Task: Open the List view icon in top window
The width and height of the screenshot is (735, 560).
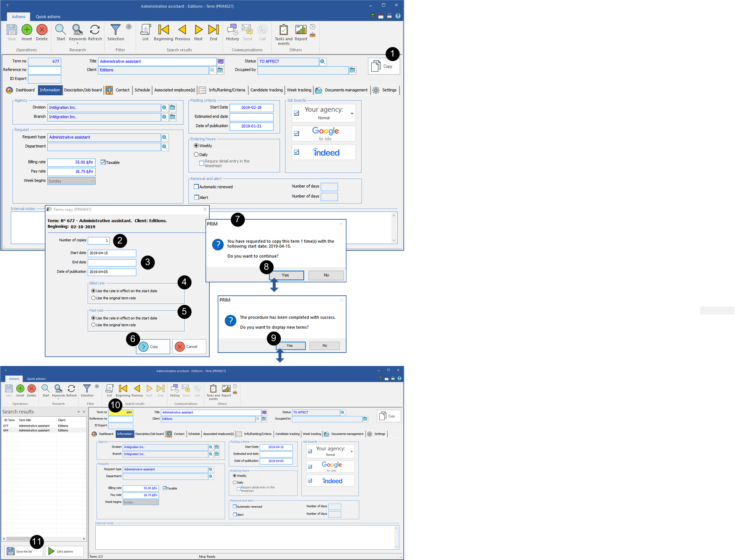Action: coord(145,30)
